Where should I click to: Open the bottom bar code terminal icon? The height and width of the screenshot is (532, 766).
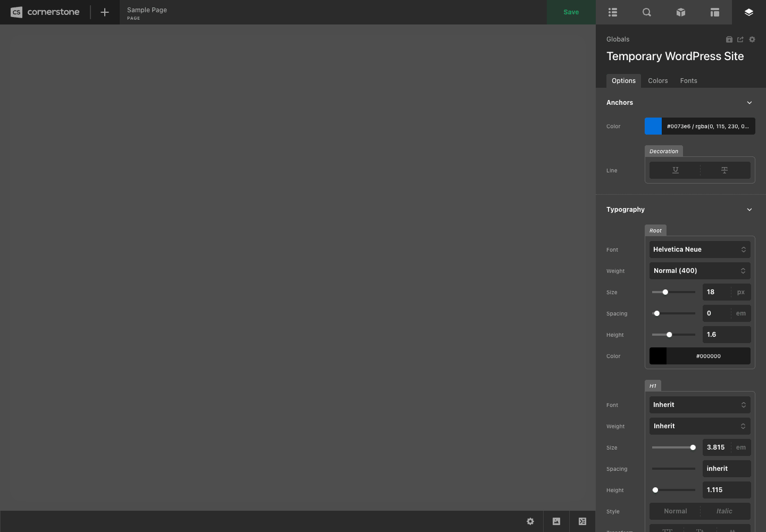582,521
